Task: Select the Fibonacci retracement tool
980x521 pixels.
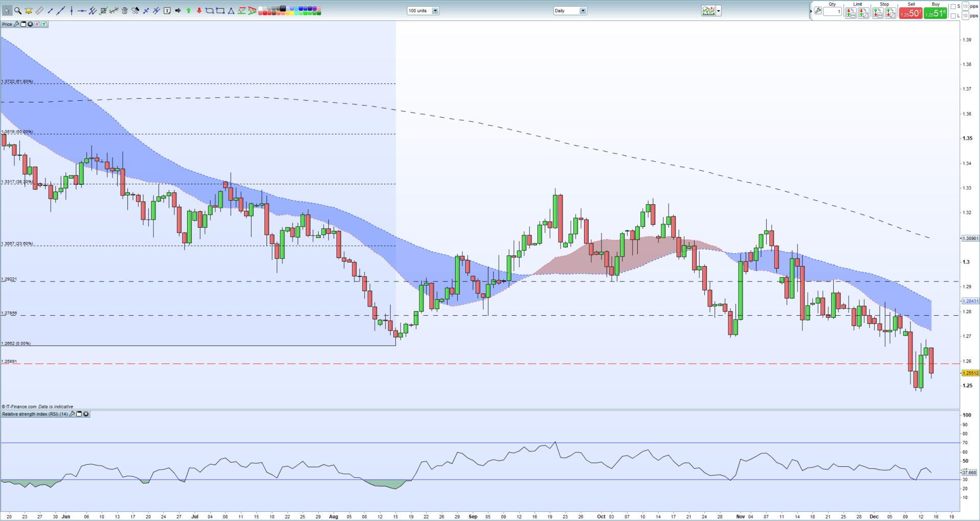Action: point(103,11)
